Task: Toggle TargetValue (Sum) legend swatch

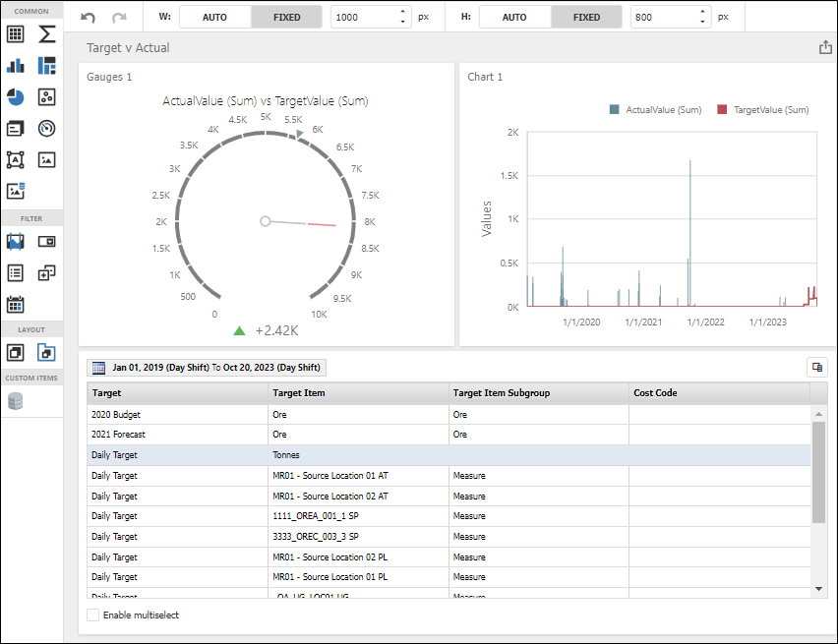Action: click(x=722, y=109)
